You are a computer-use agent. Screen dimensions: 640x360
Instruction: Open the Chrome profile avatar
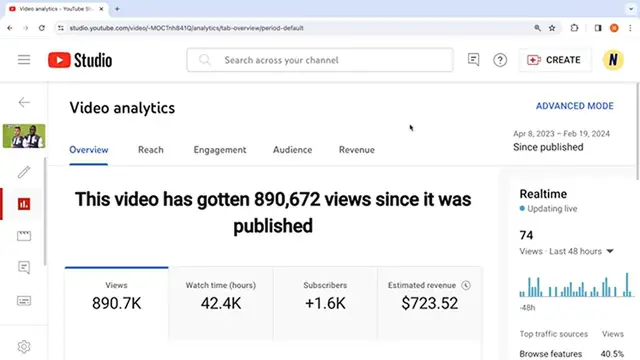click(614, 28)
